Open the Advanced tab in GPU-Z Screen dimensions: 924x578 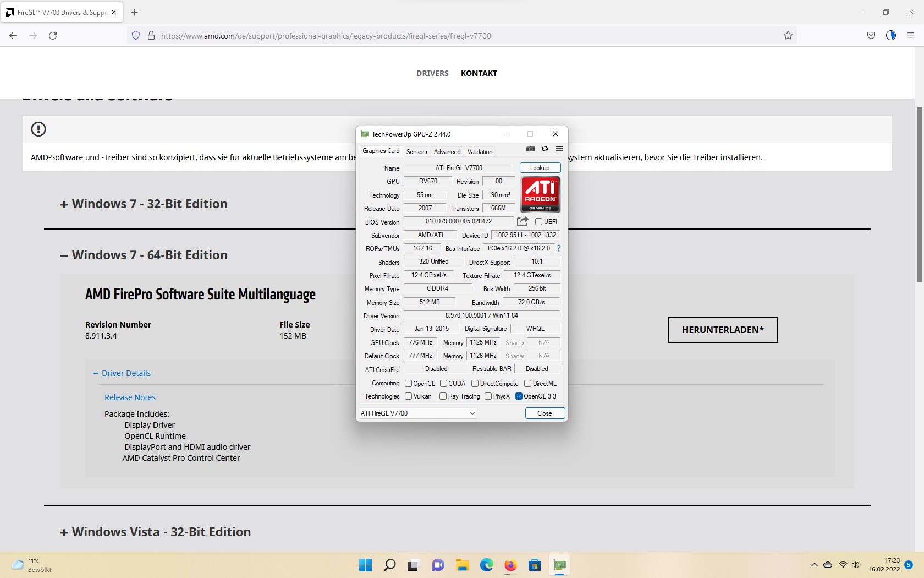pyautogui.click(x=447, y=152)
